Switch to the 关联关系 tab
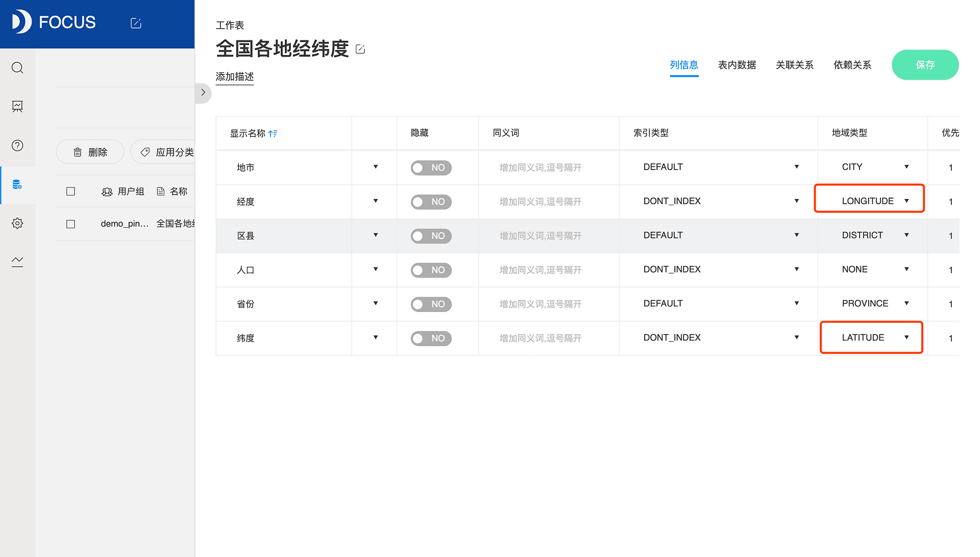This screenshot has width=980, height=557. (794, 65)
